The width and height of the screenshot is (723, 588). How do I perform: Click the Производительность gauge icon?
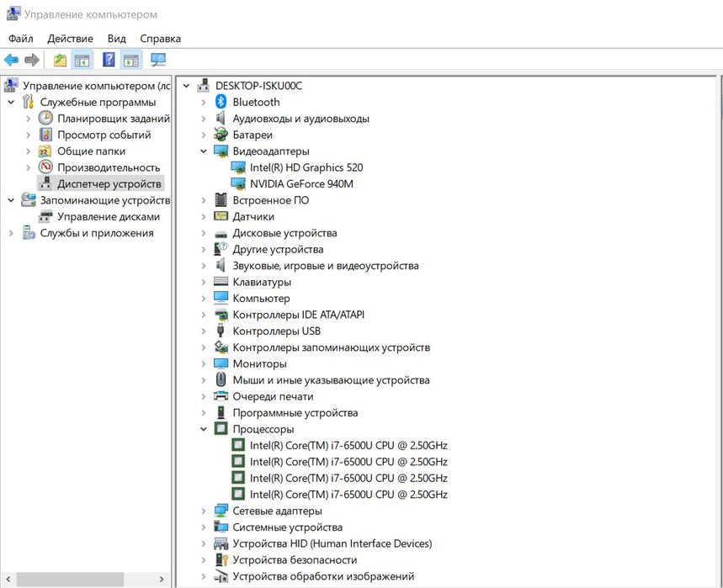45,167
